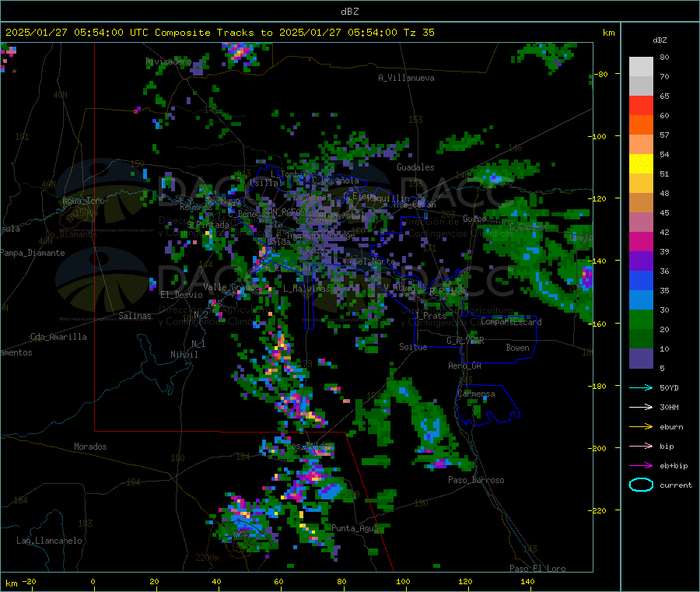Click the 'Divisadero' map label
Image resolution: width=700 pixels, height=592 pixels.
pos(168,61)
